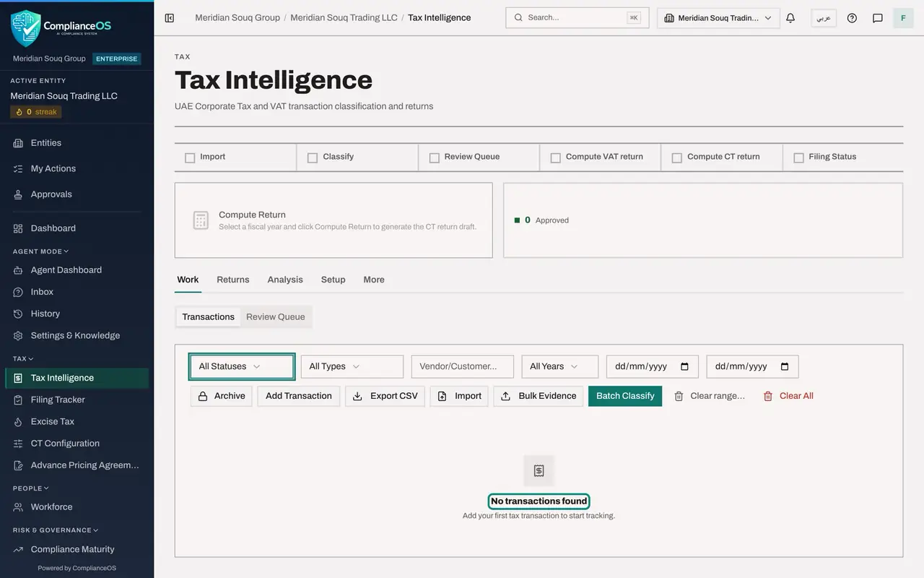Click the Vendor/Customer filter field

(x=463, y=366)
